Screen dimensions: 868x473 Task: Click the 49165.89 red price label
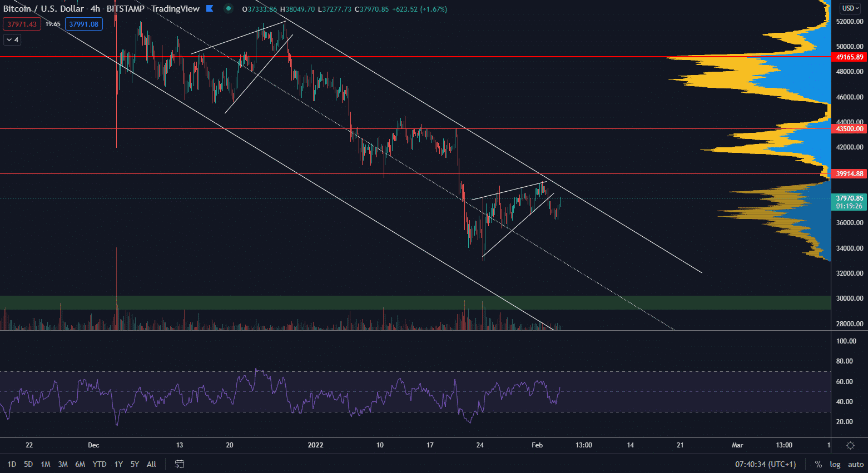pyautogui.click(x=849, y=57)
